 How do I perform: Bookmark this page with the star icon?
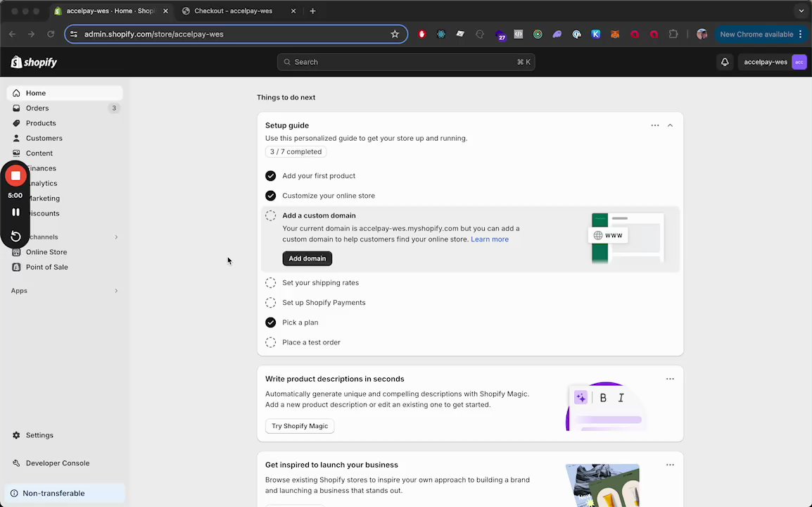coord(395,35)
